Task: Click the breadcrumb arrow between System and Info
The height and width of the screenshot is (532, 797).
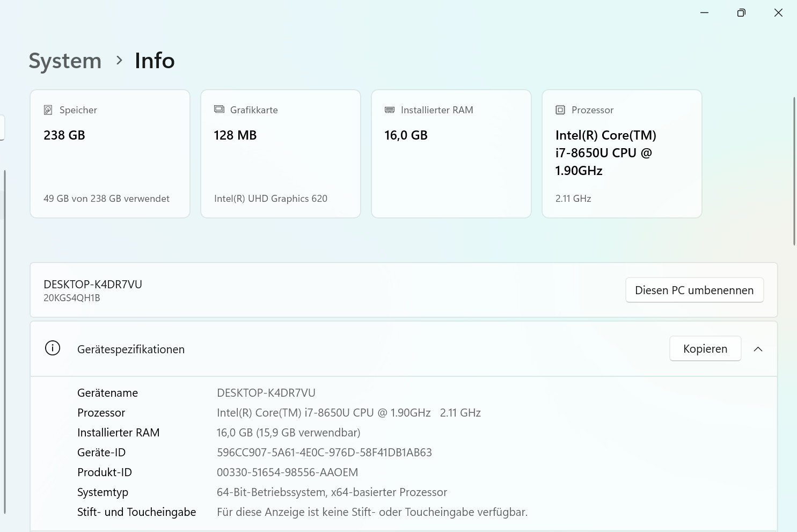Action: (x=119, y=61)
